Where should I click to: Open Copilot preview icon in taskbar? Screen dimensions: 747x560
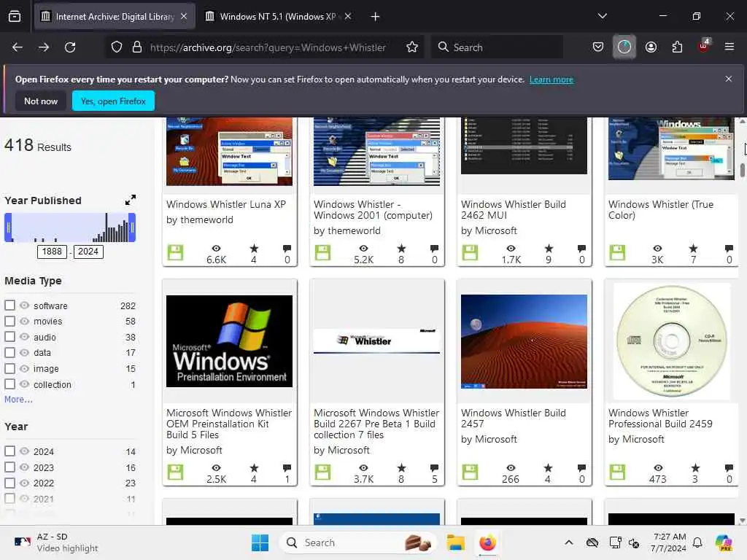(724, 542)
